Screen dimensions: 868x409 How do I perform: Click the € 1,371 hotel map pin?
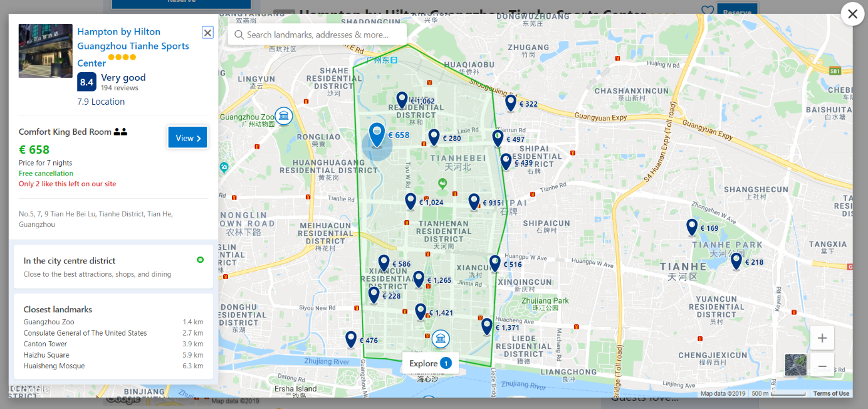pos(487,326)
